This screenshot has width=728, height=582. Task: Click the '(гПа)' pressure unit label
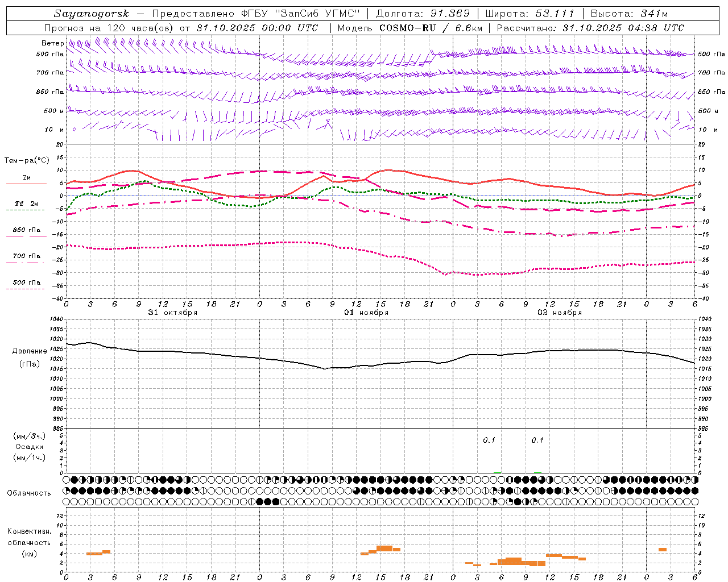(x=30, y=364)
